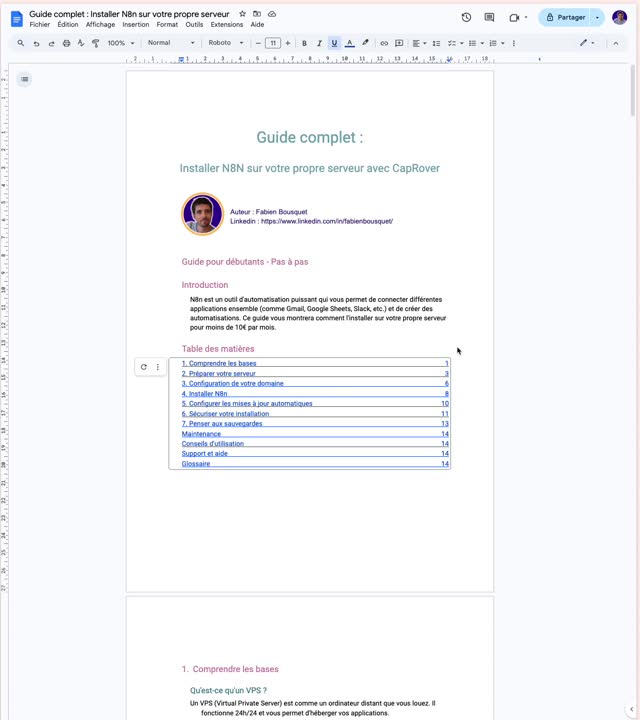Viewport: 640px width, 720px height.
Task: Refresh the table of contents
Action: [144, 367]
